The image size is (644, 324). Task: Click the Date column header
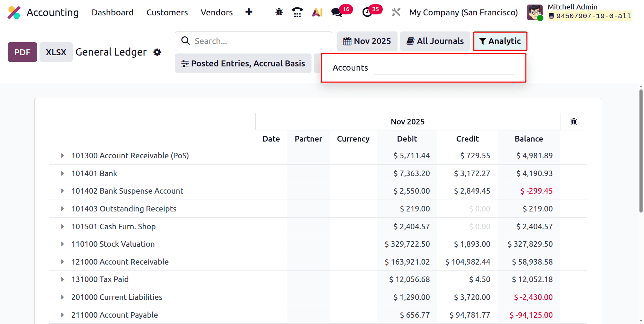click(271, 139)
